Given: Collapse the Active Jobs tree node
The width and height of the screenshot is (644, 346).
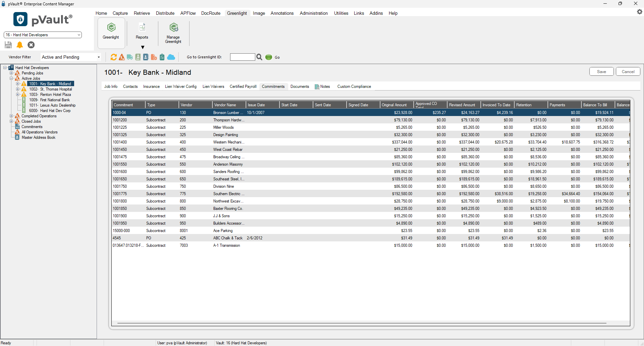Looking at the screenshot, I should pyautogui.click(x=11, y=78).
